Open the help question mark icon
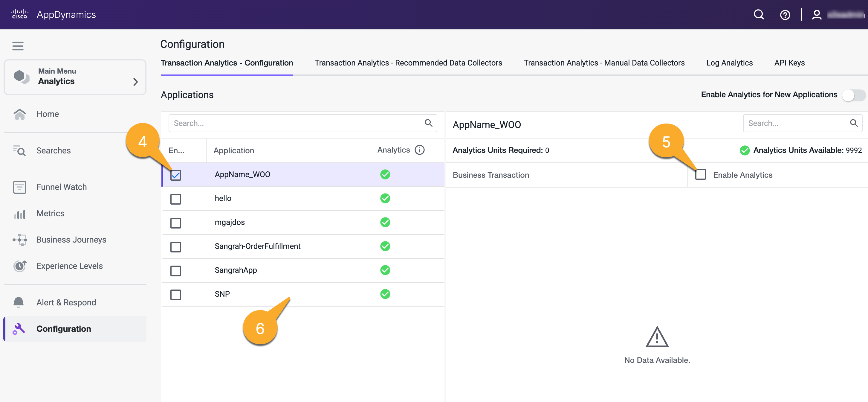The width and height of the screenshot is (868, 402). [785, 15]
